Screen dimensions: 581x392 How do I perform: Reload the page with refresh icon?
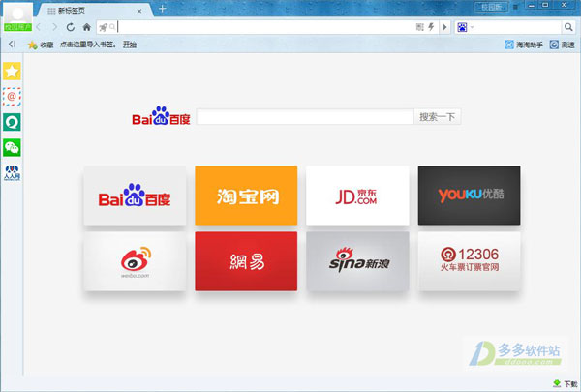pyautogui.click(x=71, y=27)
